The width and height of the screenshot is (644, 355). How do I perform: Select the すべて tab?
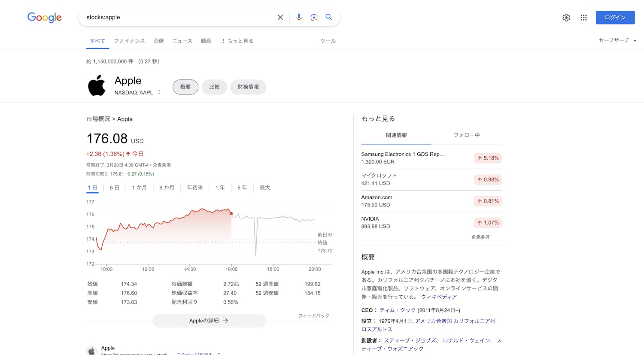97,41
